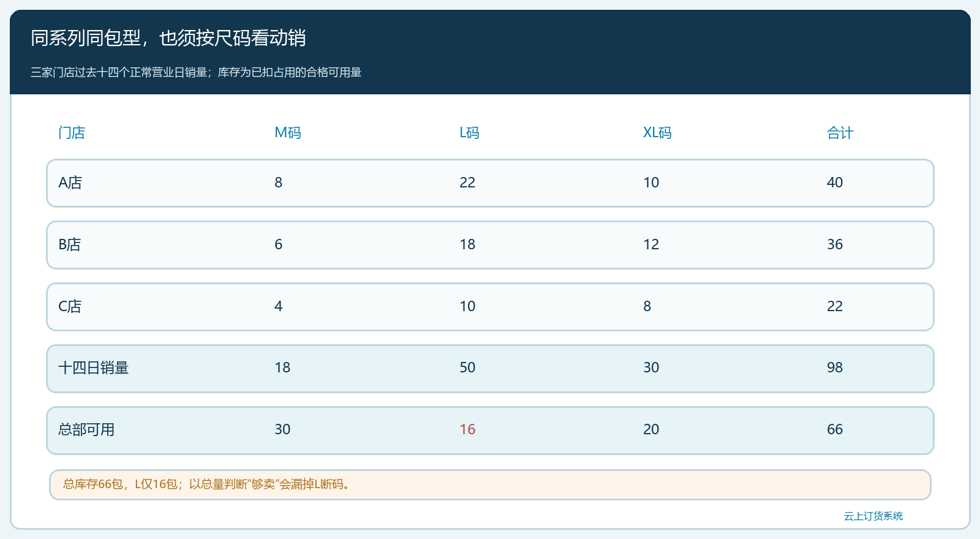
Task: Select the 总部可用 total value 66
Action: [835, 429]
